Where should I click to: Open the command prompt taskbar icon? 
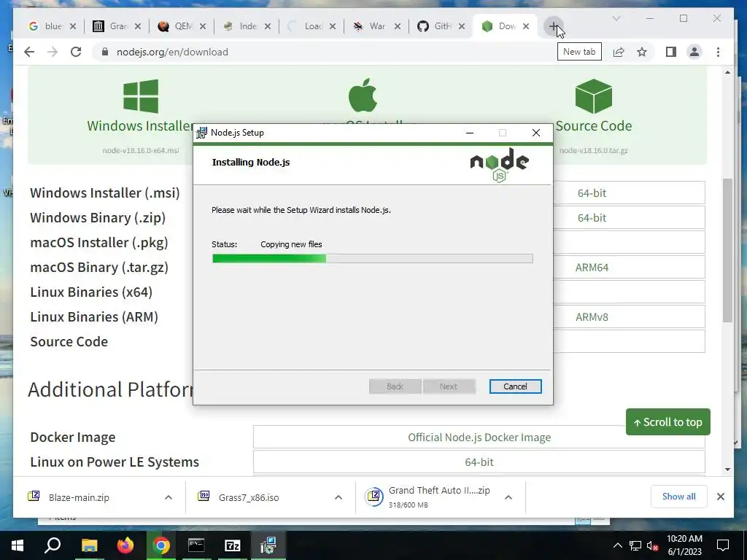coord(196,545)
